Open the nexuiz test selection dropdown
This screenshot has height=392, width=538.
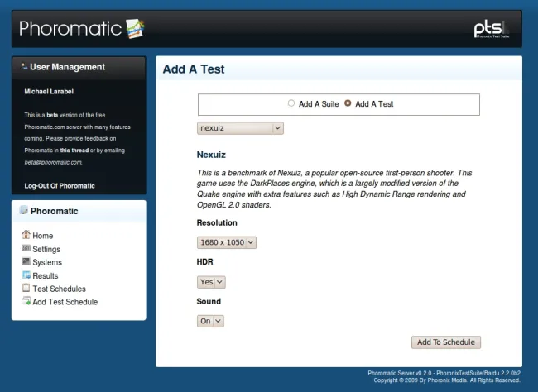240,128
